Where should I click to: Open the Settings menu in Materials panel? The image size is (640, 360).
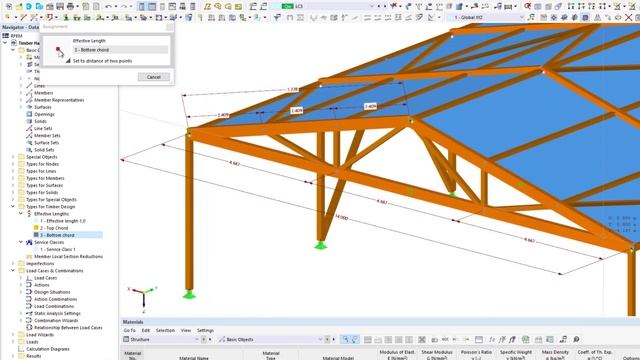point(205,330)
